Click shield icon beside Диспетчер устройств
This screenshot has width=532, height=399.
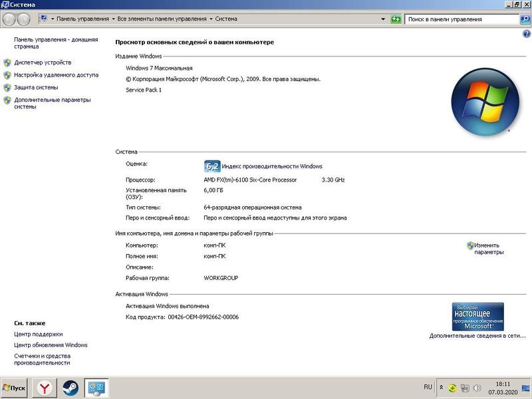(x=7, y=63)
